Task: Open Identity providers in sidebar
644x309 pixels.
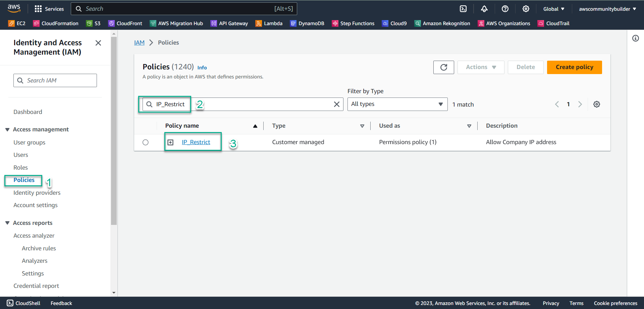Action: tap(37, 193)
